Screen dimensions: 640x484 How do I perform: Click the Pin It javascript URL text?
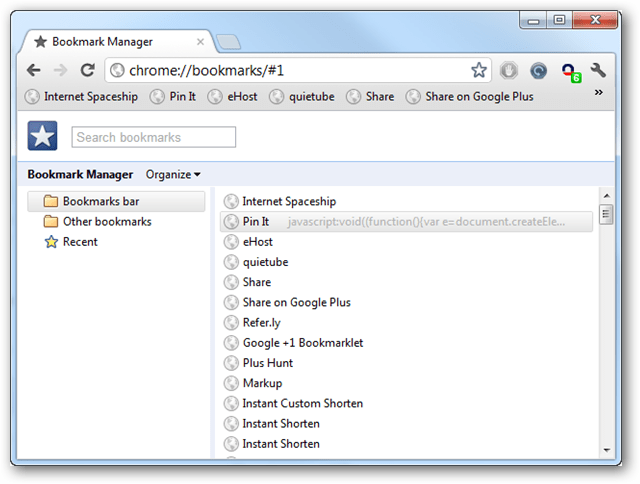426,222
